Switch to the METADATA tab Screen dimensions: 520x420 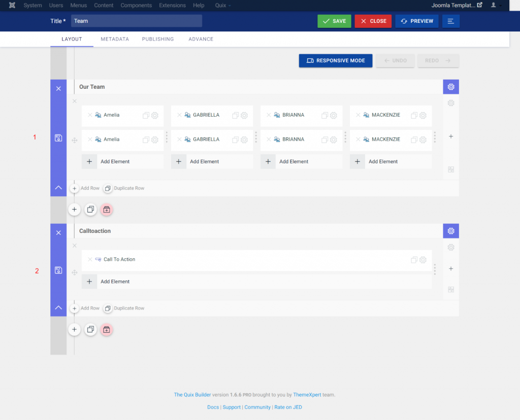tap(114, 39)
